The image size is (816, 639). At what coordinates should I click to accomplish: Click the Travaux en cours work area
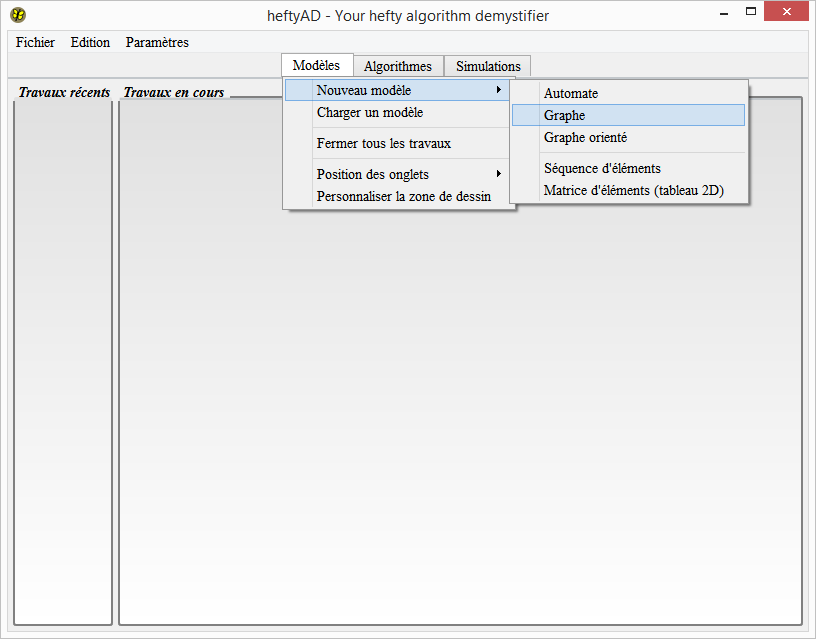[461, 361]
